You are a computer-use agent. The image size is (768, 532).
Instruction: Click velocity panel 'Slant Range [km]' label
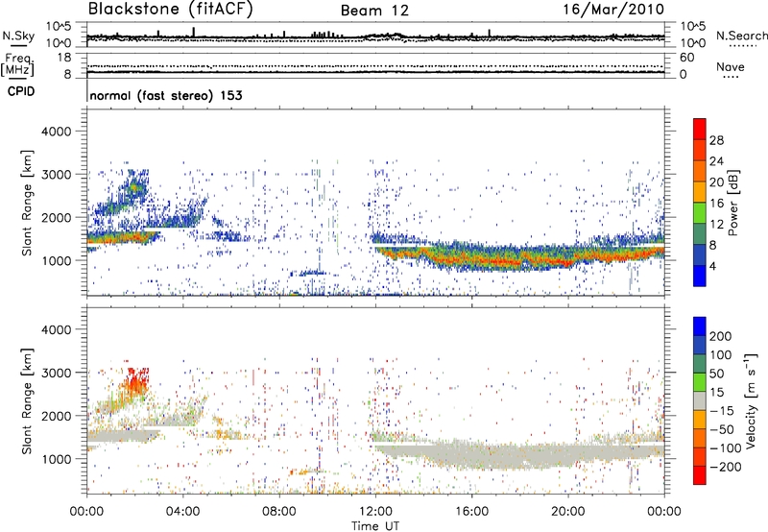point(27,400)
